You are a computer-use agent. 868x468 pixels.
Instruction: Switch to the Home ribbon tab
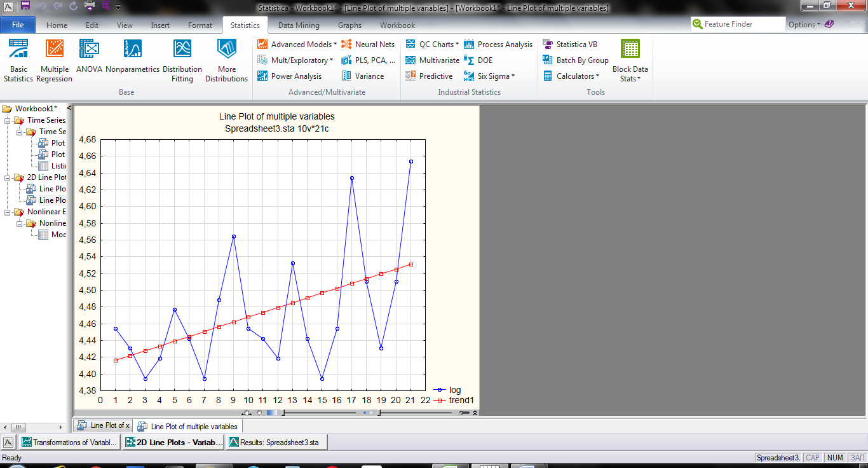[x=57, y=25]
